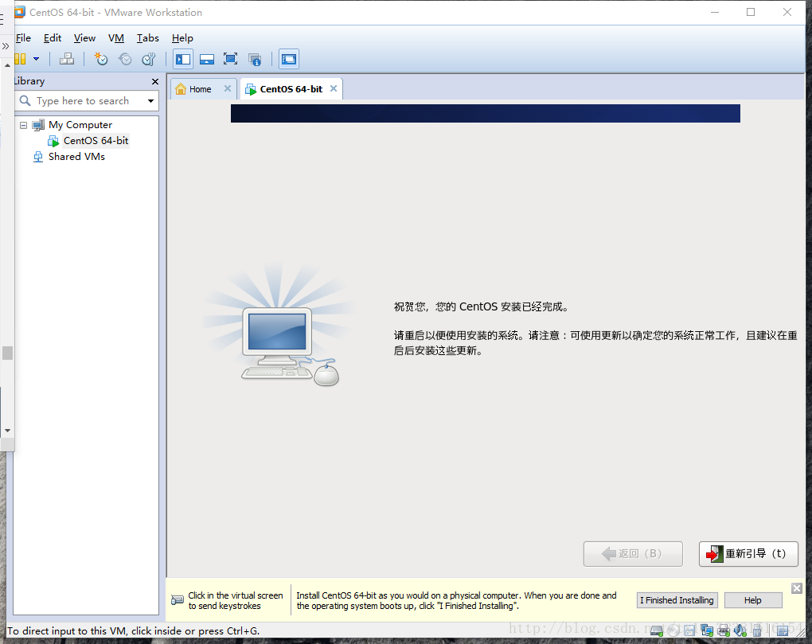Click the hard disk status icon
812x644 pixels.
point(657,630)
